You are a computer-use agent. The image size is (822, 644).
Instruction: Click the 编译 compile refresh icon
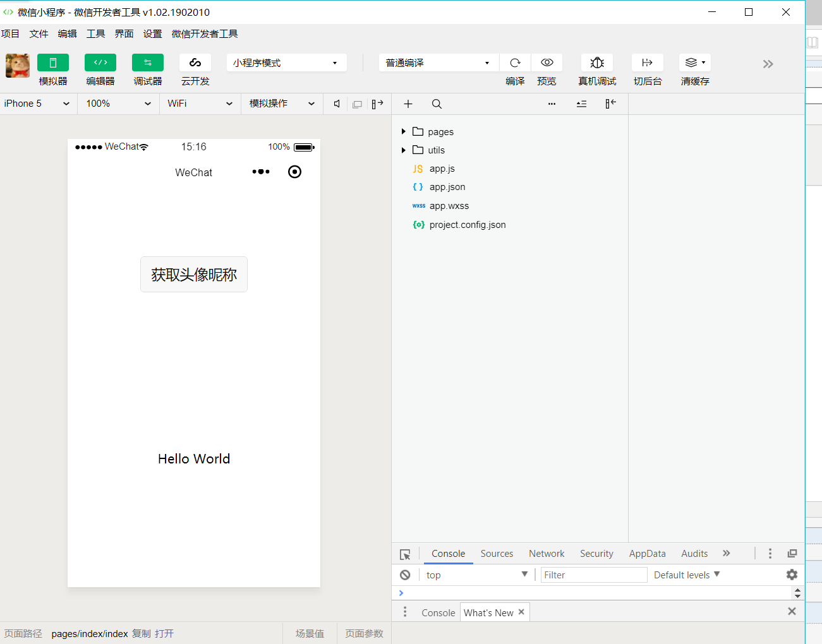click(515, 63)
